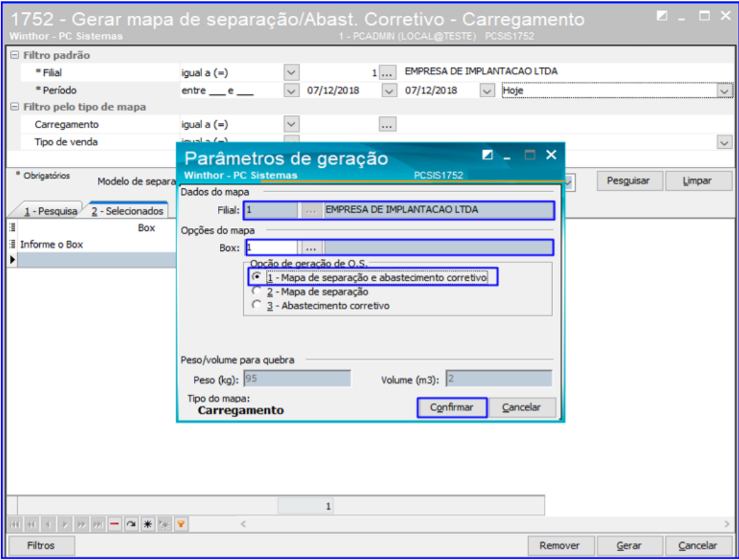Click the red minus delete record icon
The height and width of the screenshot is (560, 739).
click(114, 525)
